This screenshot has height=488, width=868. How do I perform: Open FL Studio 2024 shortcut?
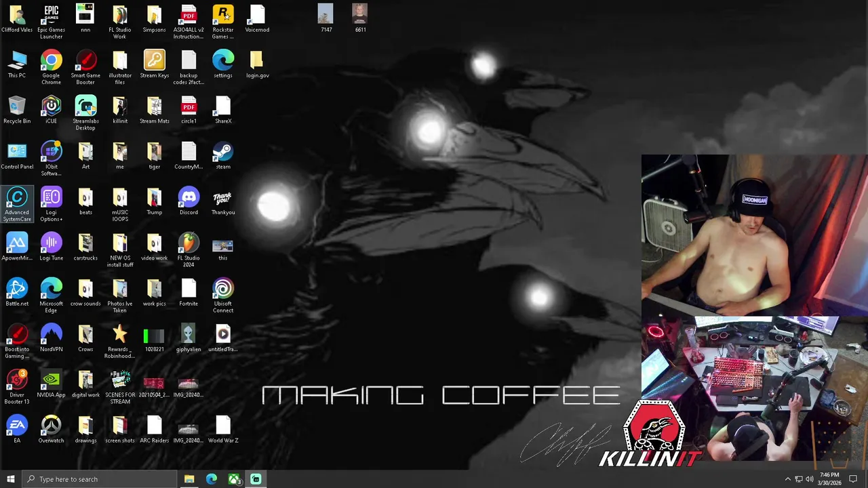pos(189,249)
